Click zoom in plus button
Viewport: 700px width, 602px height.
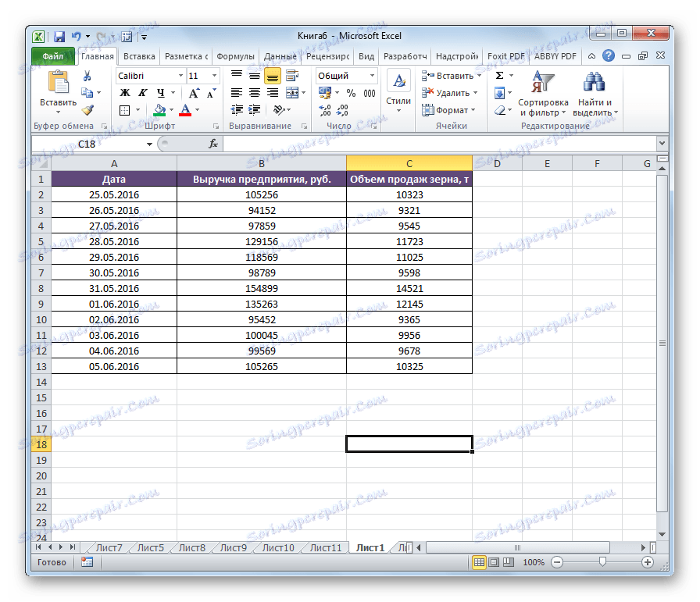(648, 562)
